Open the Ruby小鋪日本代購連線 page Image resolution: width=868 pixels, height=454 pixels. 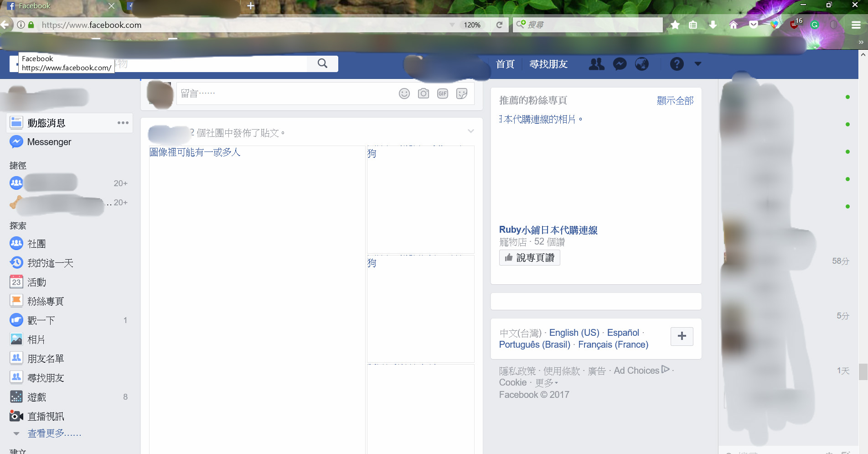(548, 230)
